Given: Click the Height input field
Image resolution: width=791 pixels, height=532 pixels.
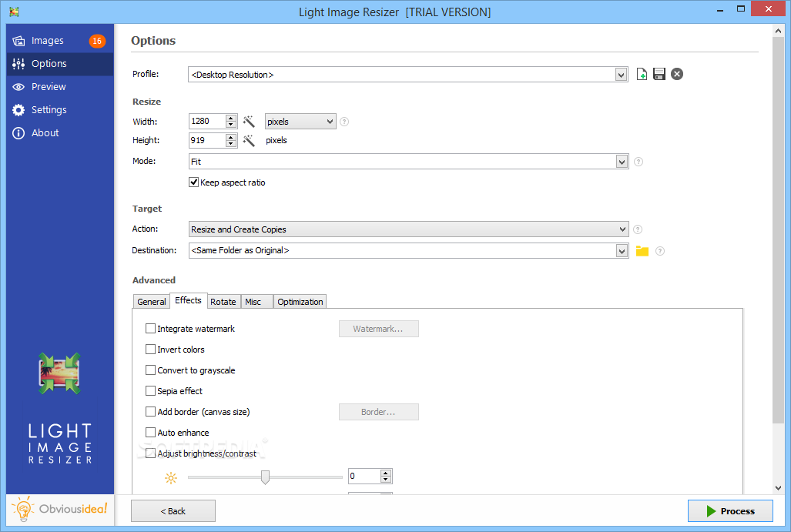Looking at the screenshot, I should click(207, 141).
